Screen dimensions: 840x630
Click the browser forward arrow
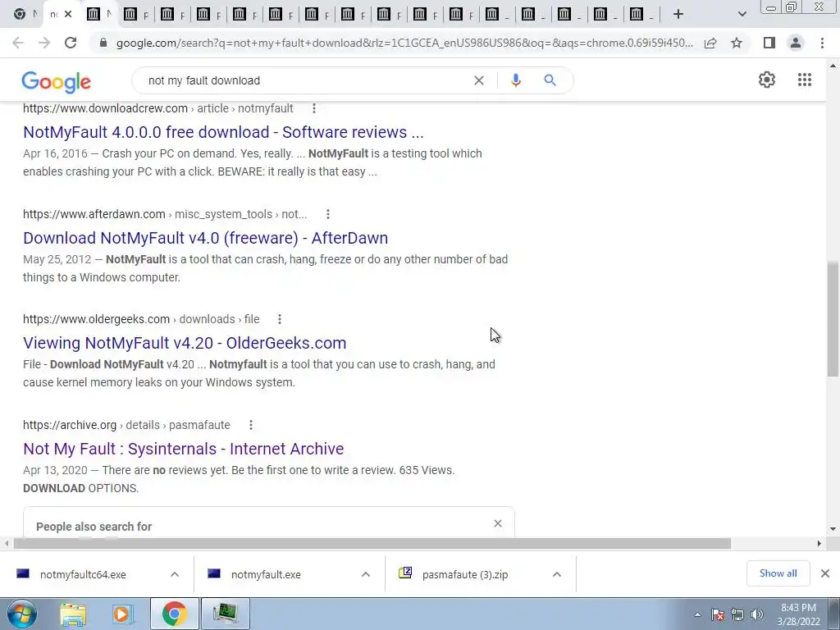(x=44, y=43)
